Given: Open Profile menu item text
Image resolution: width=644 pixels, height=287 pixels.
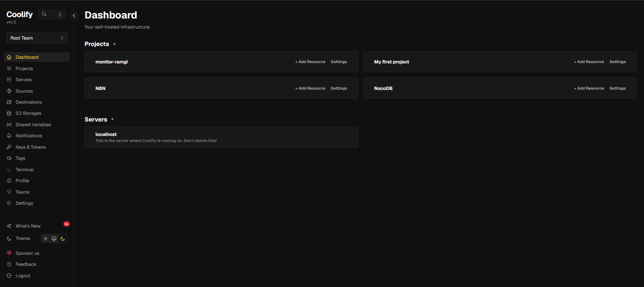Looking at the screenshot, I should click(x=22, y=181).
